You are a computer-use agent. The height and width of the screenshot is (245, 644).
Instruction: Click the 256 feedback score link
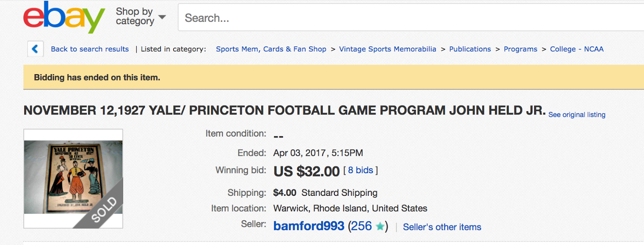coord(361,226)
